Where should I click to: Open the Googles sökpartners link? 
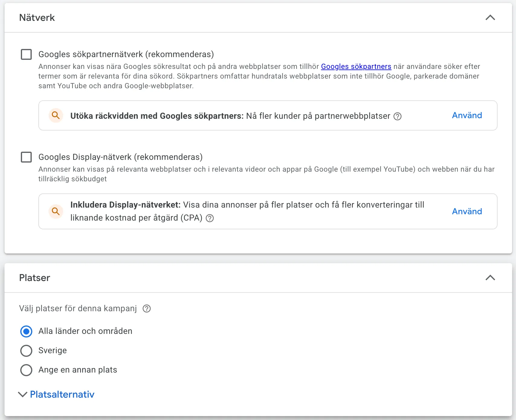coord(356,66)
